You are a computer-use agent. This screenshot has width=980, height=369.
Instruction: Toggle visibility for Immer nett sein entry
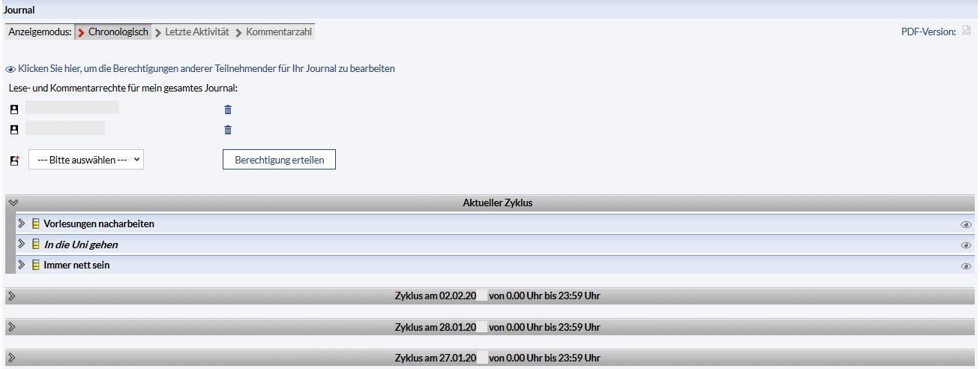click(966, 266)
